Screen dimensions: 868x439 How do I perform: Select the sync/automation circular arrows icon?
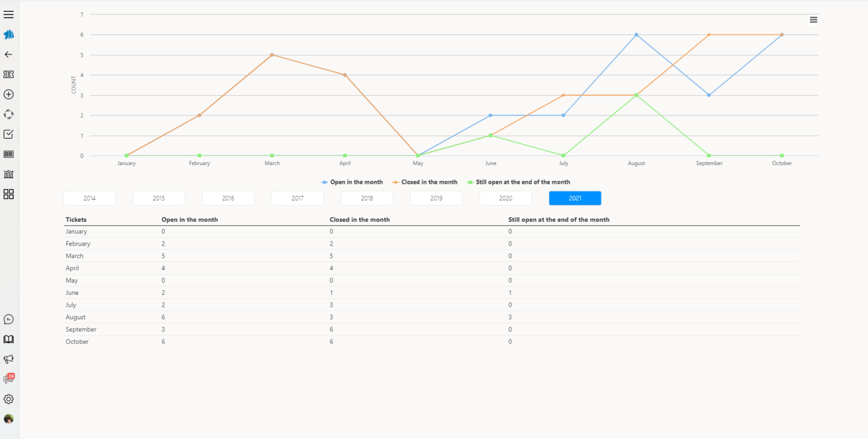8,114
